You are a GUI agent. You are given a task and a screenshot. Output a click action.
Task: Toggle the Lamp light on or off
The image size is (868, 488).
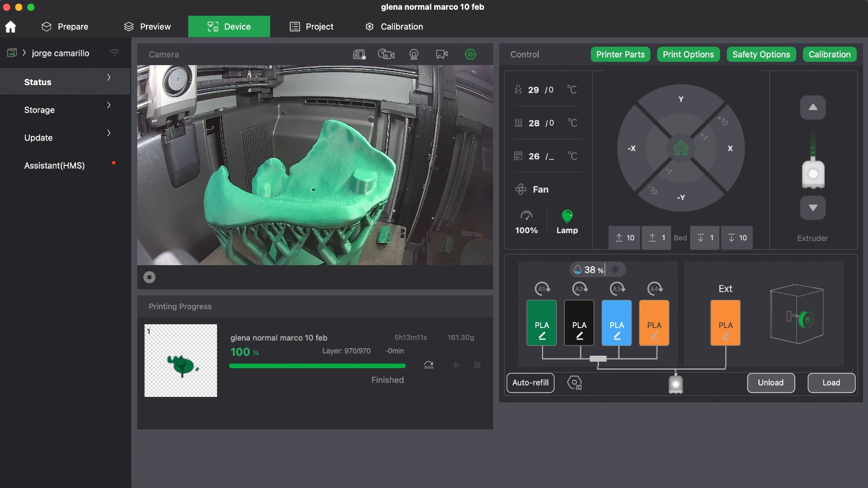point(567,222)
